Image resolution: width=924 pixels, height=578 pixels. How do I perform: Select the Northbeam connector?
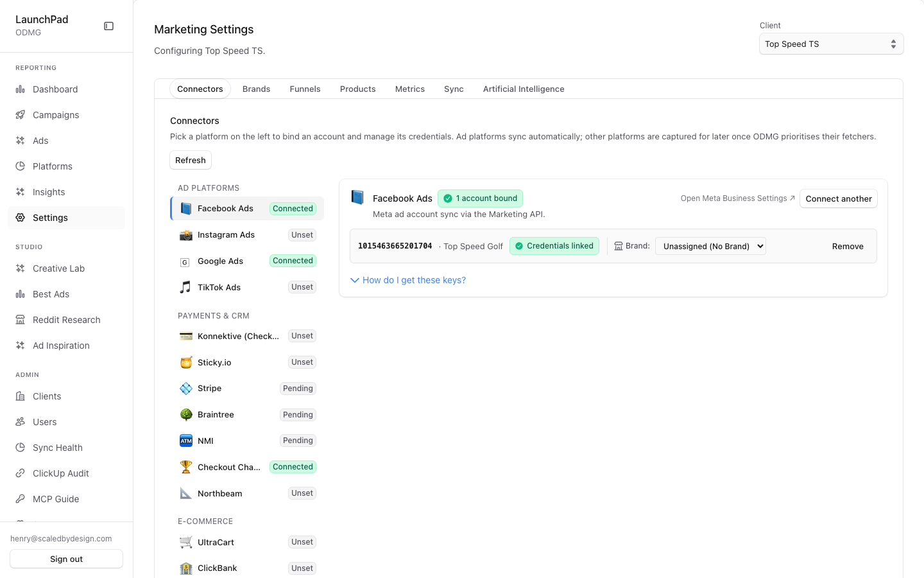click(248, 493)
